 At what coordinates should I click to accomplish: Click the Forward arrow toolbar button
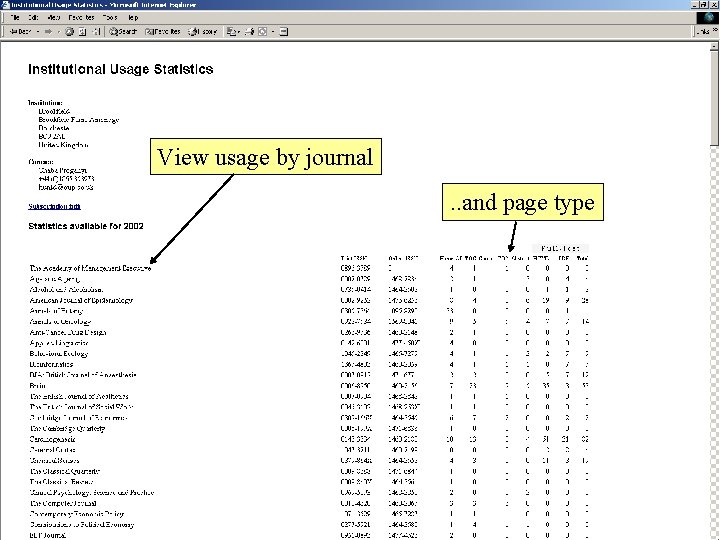(48, 32)
